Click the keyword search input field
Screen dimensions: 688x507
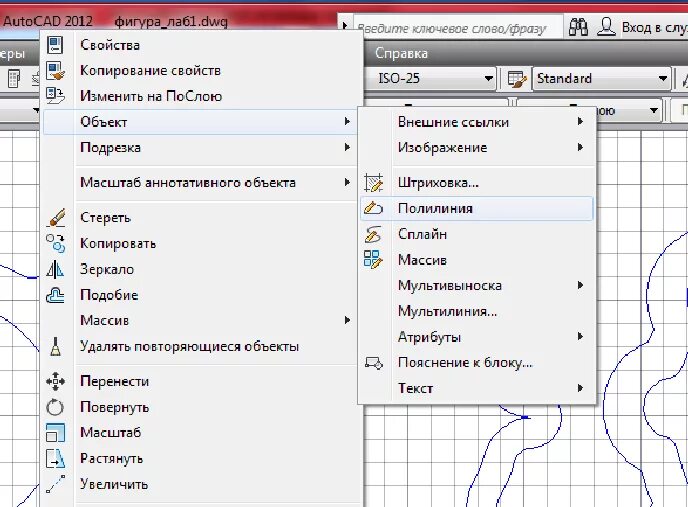[459, 28]
